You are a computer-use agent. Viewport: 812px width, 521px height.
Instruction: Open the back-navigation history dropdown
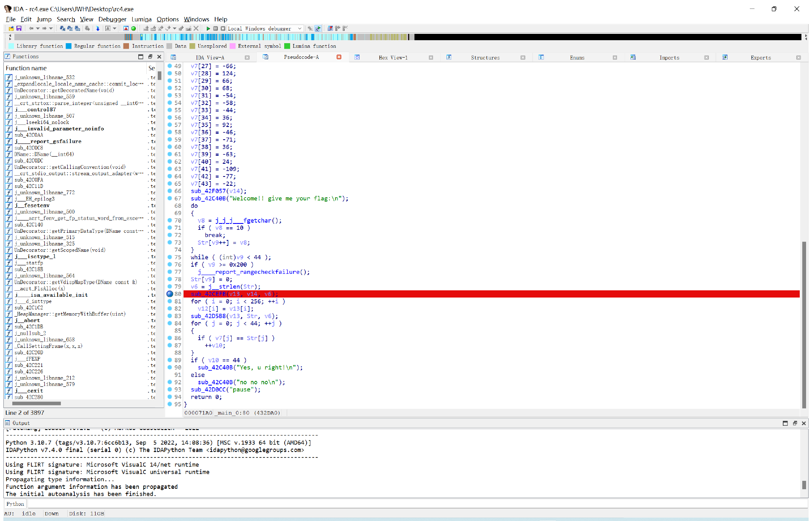click(38, 28)
